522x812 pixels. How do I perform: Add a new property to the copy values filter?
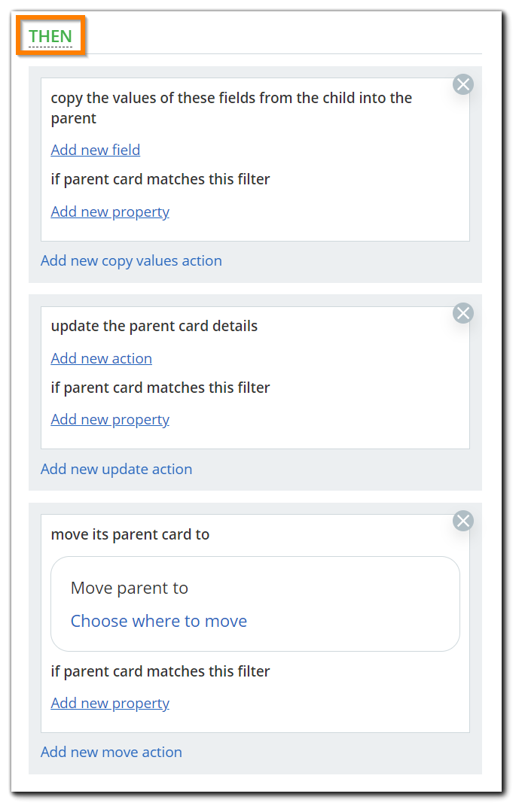[110, 211]
